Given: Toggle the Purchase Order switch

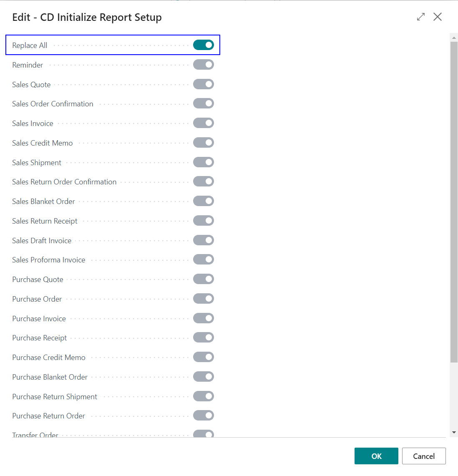Looking at the screenshot, I should point(204,299).
